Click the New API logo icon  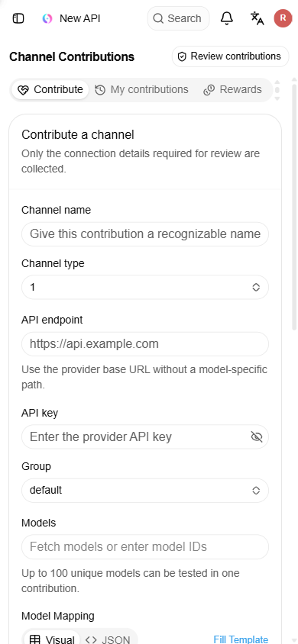click(47, 18)
